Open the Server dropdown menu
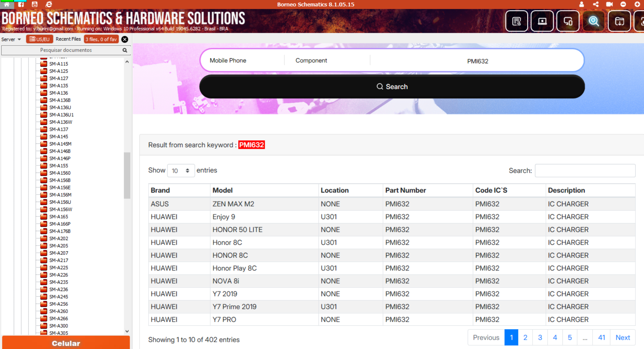Screen dimensions: 644x349 (x=11, y=39)
